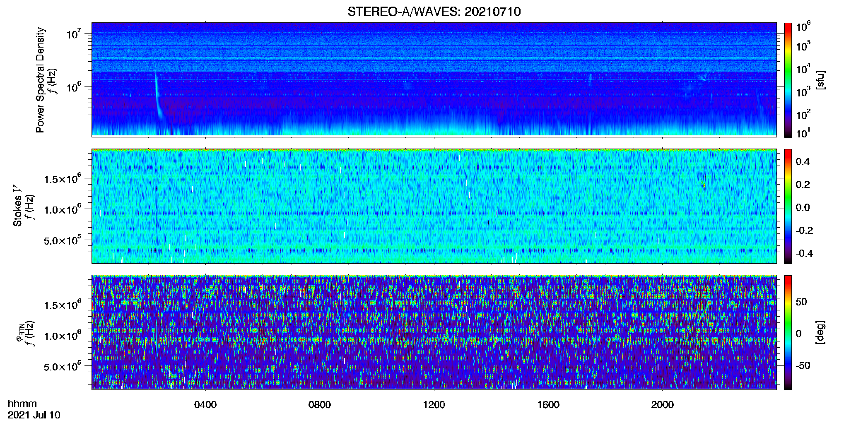Viewport: 868px width, 447px height.
Task: Click the plot title "STEREO-A/WAVES: 20210710"
Action: click(434, 12)
